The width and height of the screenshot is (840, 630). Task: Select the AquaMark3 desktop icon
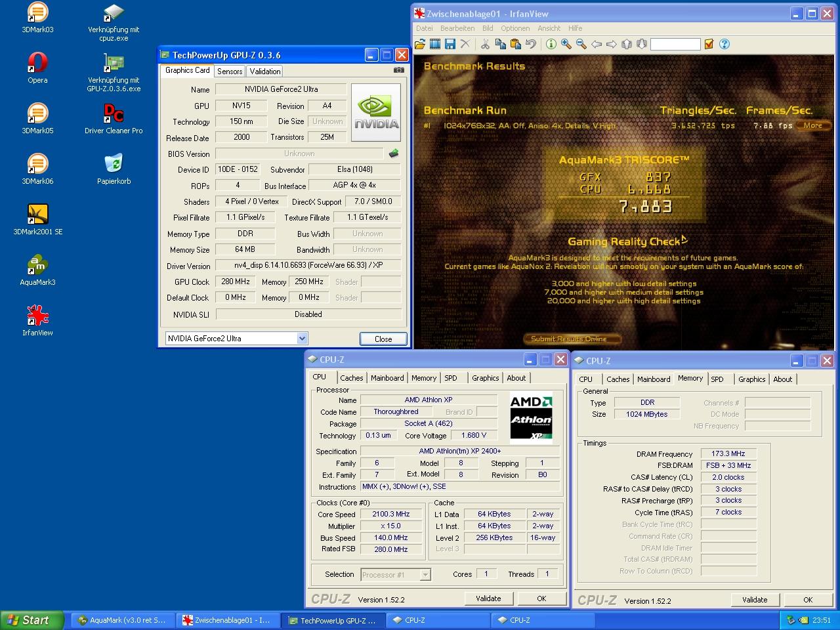point(37,270)
